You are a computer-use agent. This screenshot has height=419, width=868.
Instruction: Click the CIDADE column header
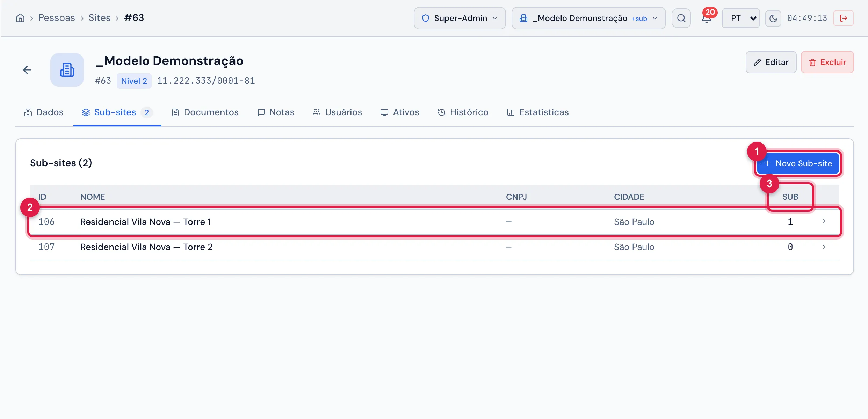click(x=629, y=197)
